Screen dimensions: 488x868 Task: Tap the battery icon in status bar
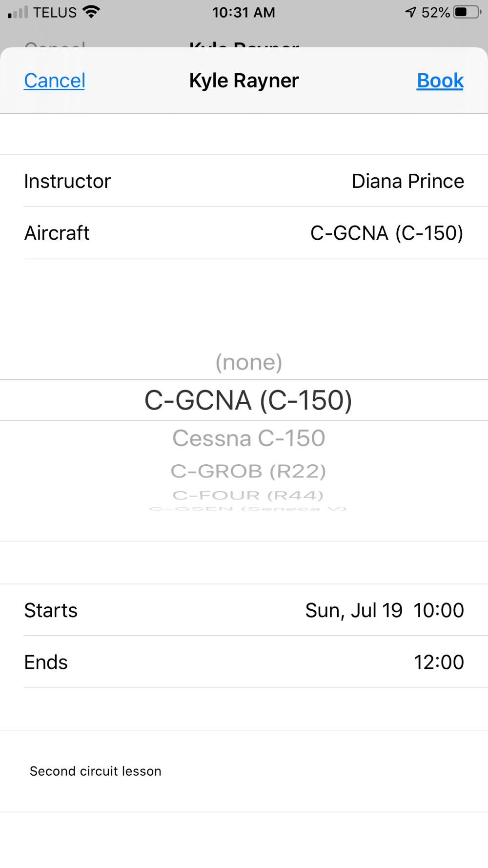(467, 12)
